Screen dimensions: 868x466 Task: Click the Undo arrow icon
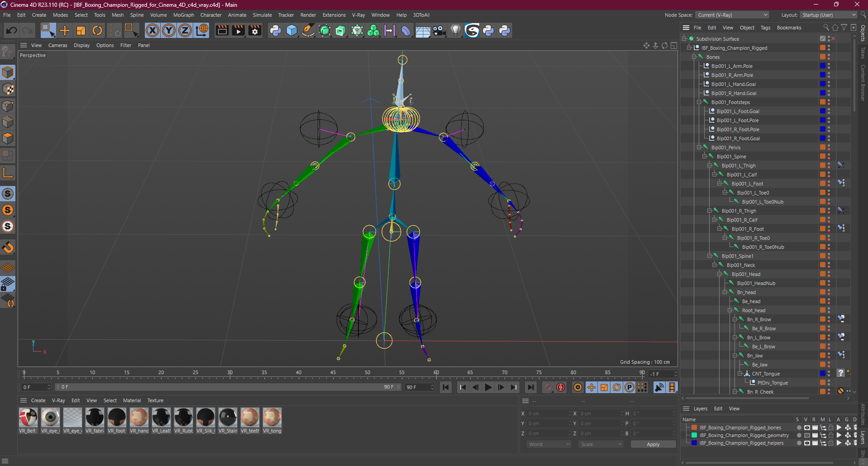tap(11, 31)
